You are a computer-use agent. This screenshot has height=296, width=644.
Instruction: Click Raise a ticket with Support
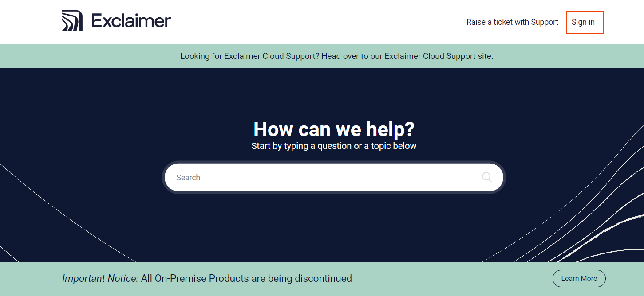(512, 22)
